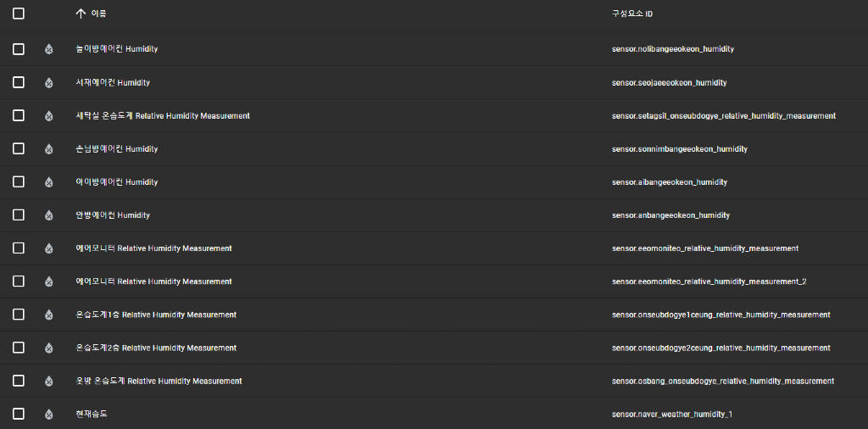Check the box for 놀이방에어컨 Humidity
The image size is (868, 429).
19,49
